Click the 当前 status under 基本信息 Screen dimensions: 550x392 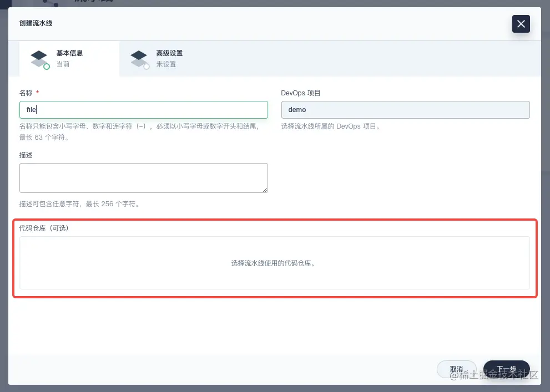coord(63,64)
